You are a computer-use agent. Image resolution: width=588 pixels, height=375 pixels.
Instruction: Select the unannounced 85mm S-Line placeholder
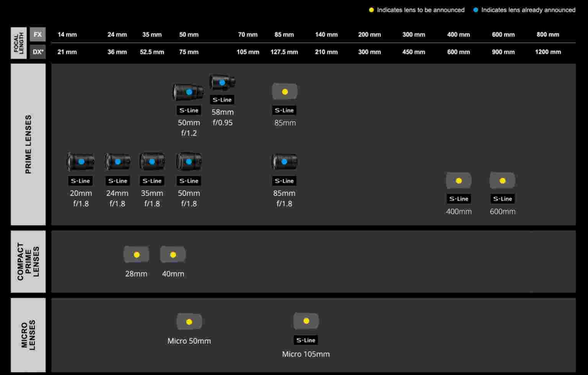coord(284,92)
